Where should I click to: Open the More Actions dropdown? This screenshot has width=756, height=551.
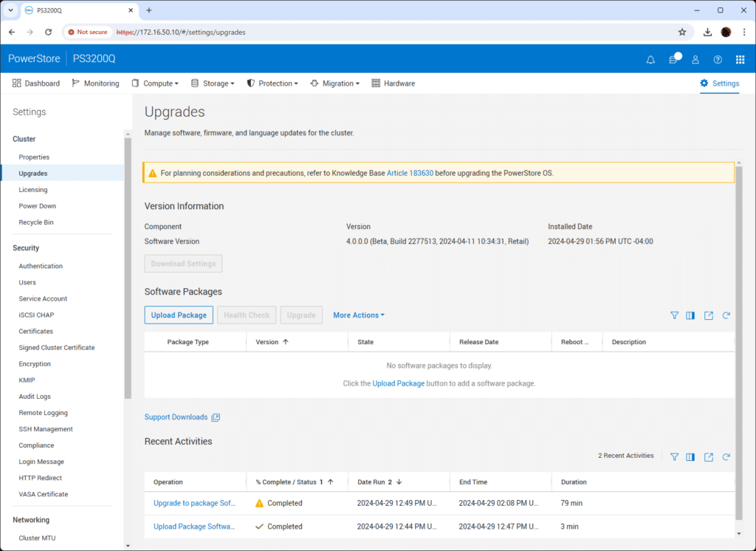click(359, 315)
